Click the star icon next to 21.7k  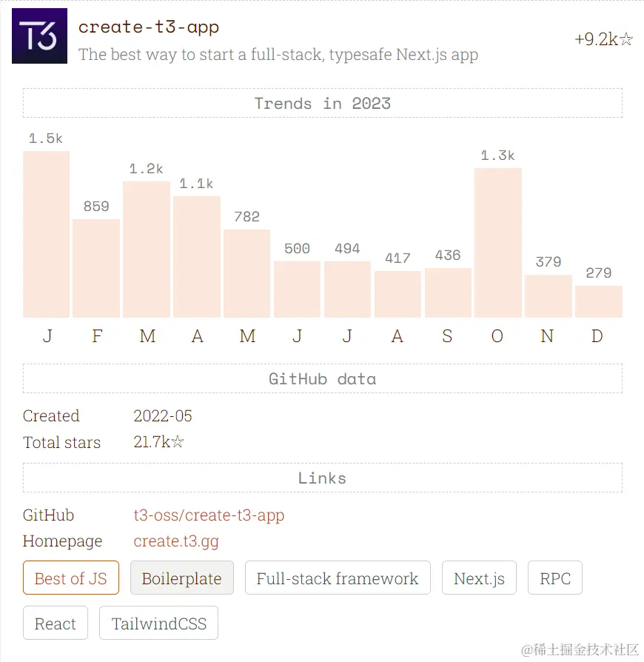pos(178,441)
